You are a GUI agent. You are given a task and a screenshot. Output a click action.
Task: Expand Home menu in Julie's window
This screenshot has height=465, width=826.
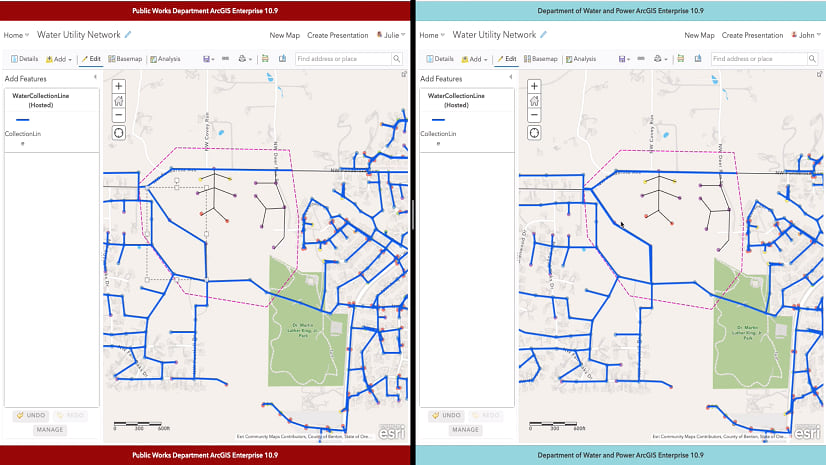click(x=16, y=35)
